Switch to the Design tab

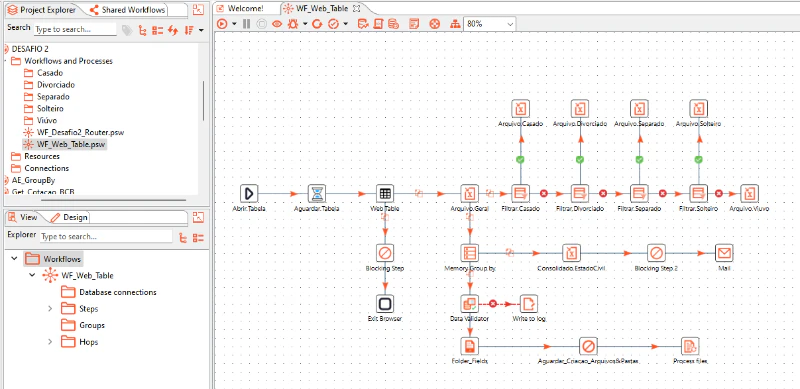[70, 217]
